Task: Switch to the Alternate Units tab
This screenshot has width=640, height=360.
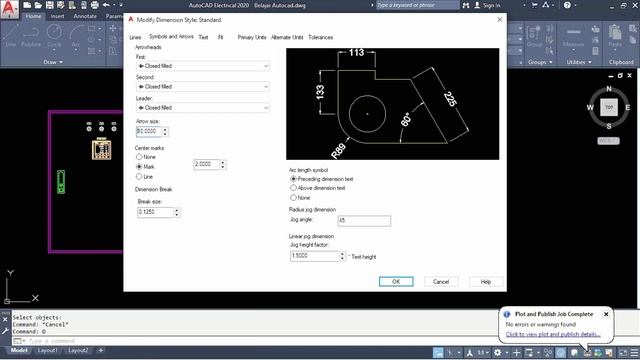Action: [x=287, y=37]
